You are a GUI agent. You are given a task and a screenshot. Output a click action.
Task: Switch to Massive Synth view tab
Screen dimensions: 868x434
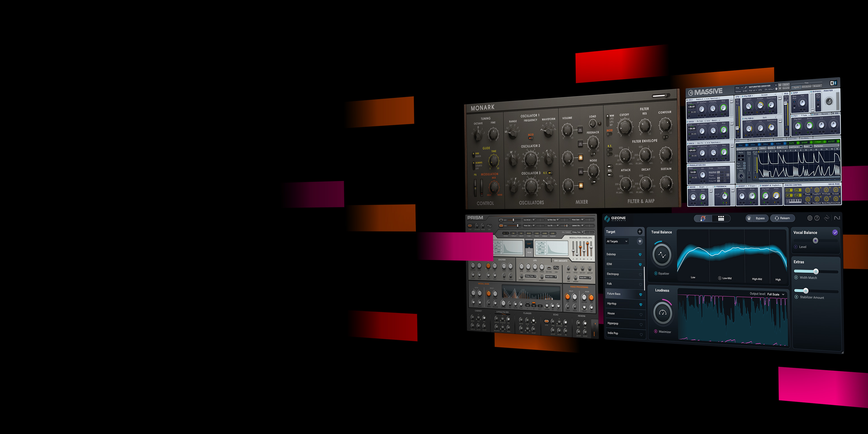796,87
